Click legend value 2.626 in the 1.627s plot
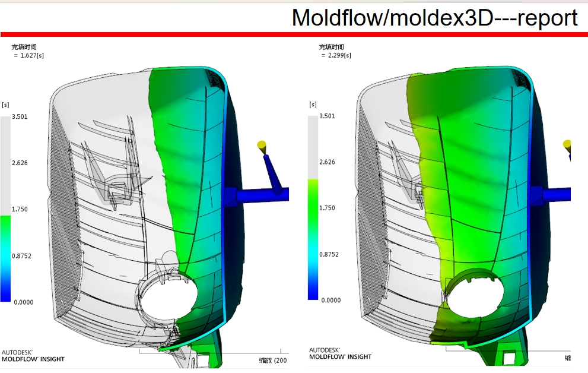Viewport: 588px width, 373px height. pyautogui.click(x=20, y=163)
